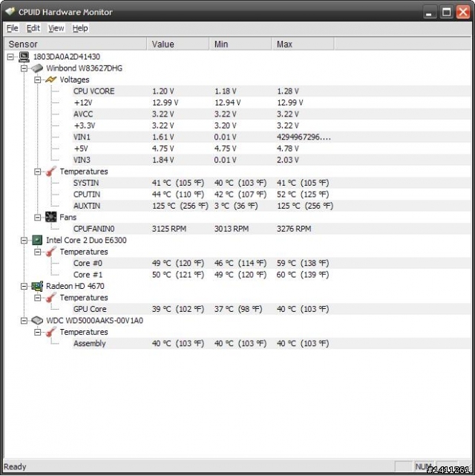Collapse the 1803DA0A2D41430 root node
This screenshot has height=476, width=475.
click(10, 56)
